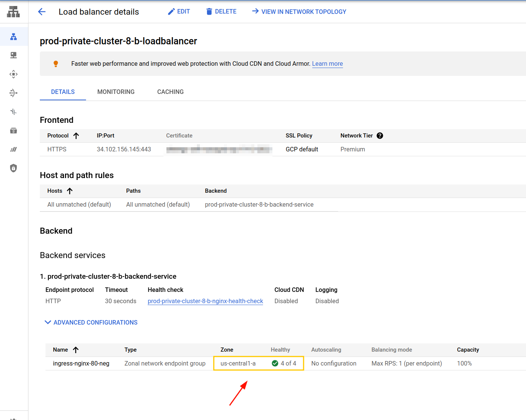526x420 pixels.
Task: Sort backend table by Name arrow
Action: point(76,350)
